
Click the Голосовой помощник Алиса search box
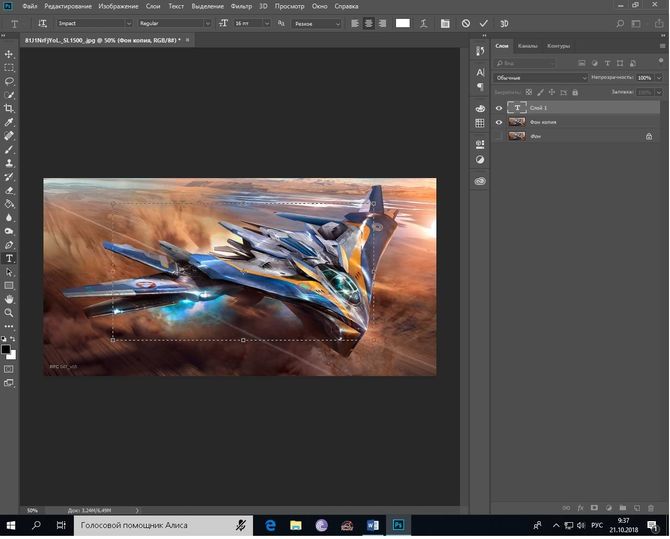(164, 525)
